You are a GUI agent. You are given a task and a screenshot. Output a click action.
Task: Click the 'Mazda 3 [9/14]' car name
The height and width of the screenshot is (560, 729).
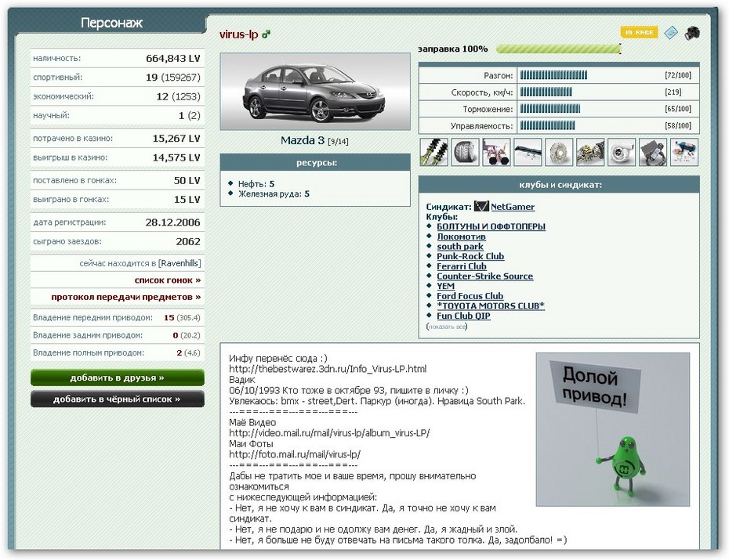coord(314,141)
